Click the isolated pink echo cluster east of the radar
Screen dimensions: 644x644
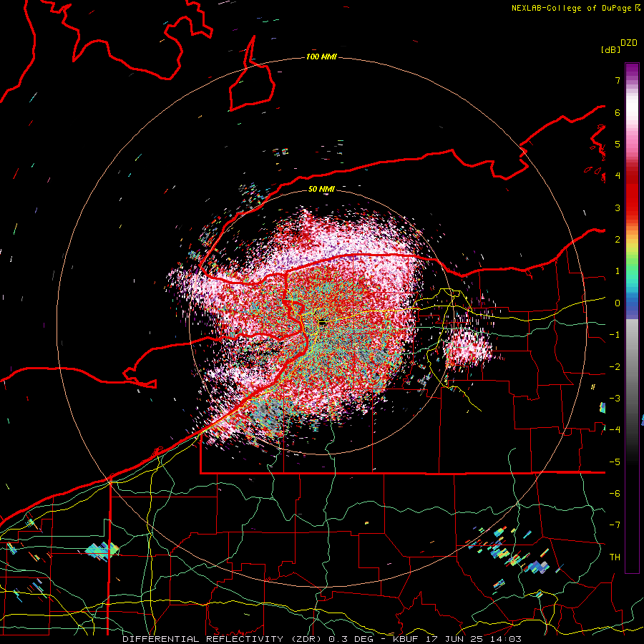coord(467,349)
